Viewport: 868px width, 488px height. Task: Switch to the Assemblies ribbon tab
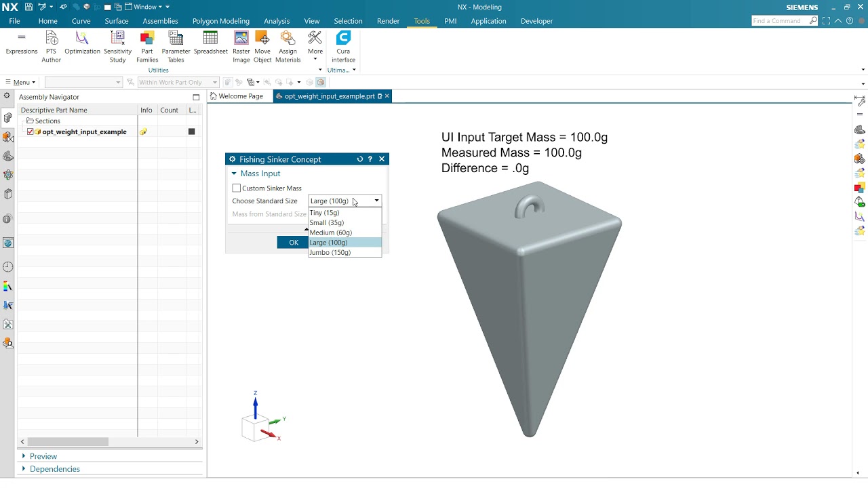click(161, 21)
